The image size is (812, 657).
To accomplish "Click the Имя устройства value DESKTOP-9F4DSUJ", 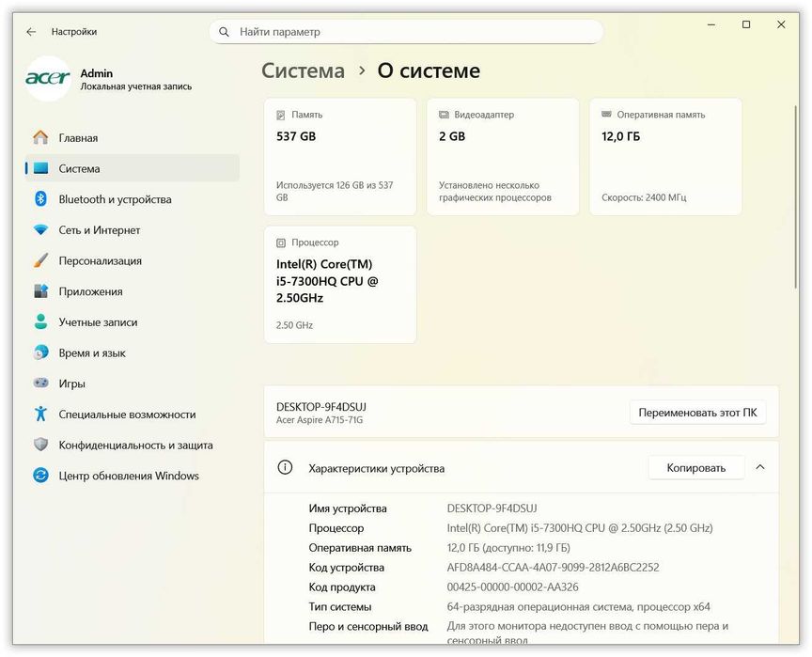I will coord(492,508).
